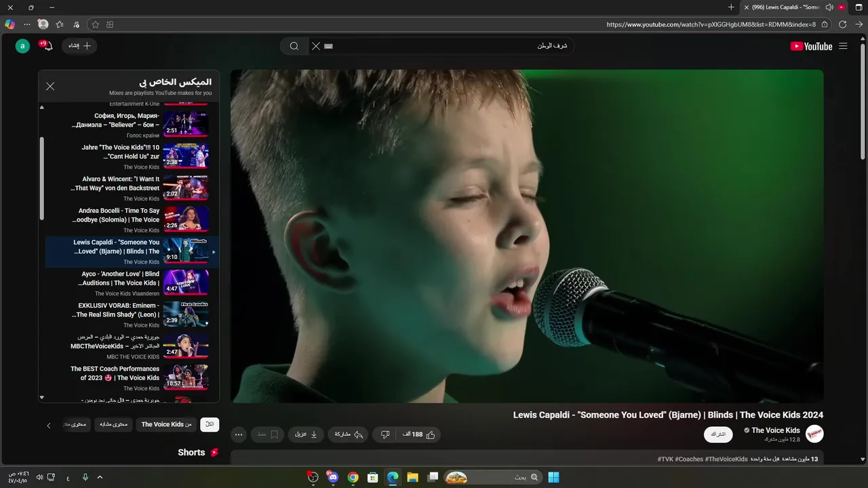Image resolution: width=868 pixels, height=488 pixels.
Task: Open the account avatar menu
Action: pos(22,46)
